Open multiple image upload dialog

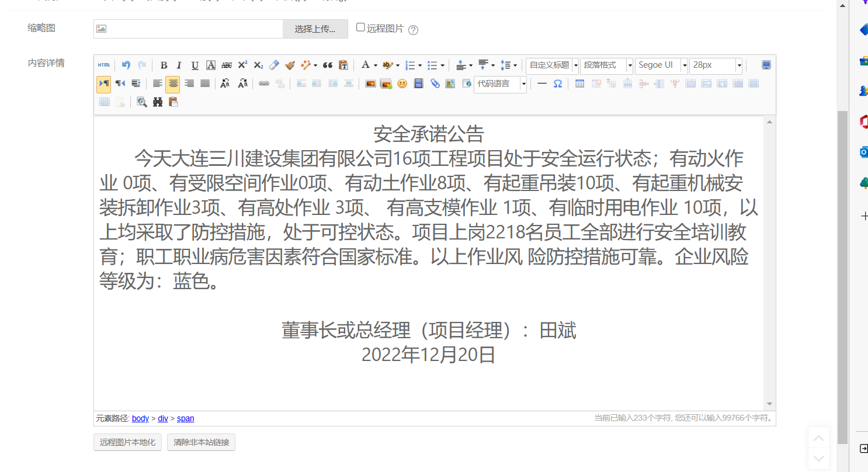tap(386, 84)
